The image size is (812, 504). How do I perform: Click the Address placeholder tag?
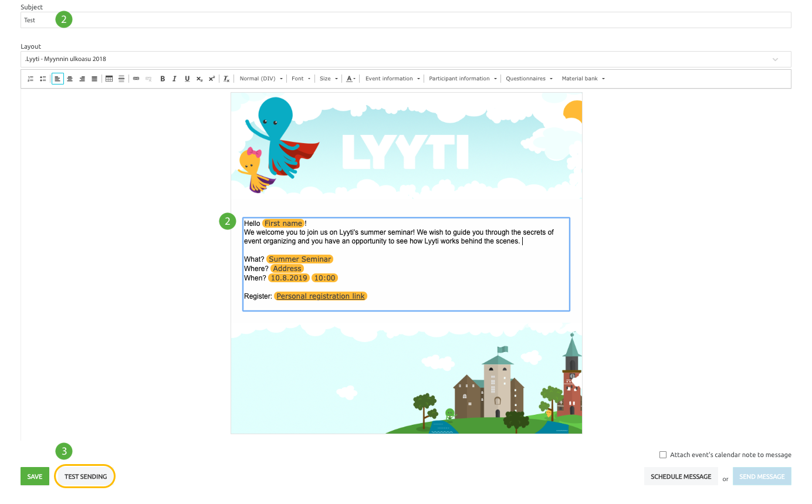click(287, 269)
